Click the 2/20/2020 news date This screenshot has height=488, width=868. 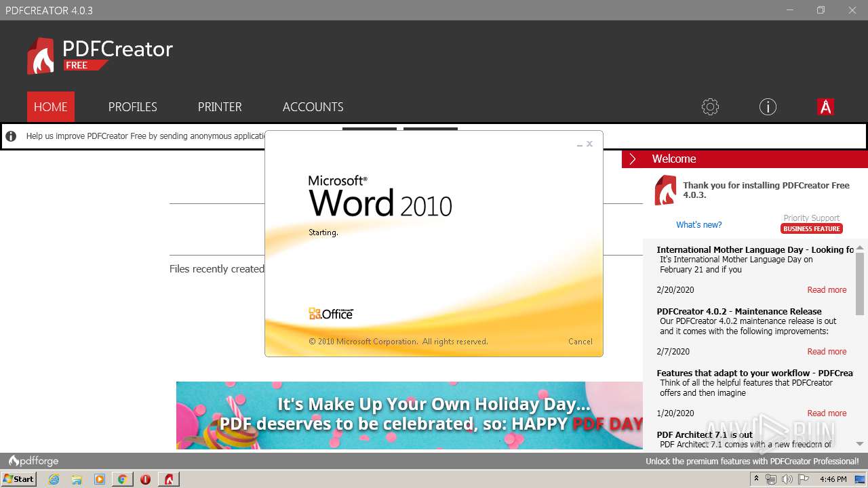pos(675,290)
